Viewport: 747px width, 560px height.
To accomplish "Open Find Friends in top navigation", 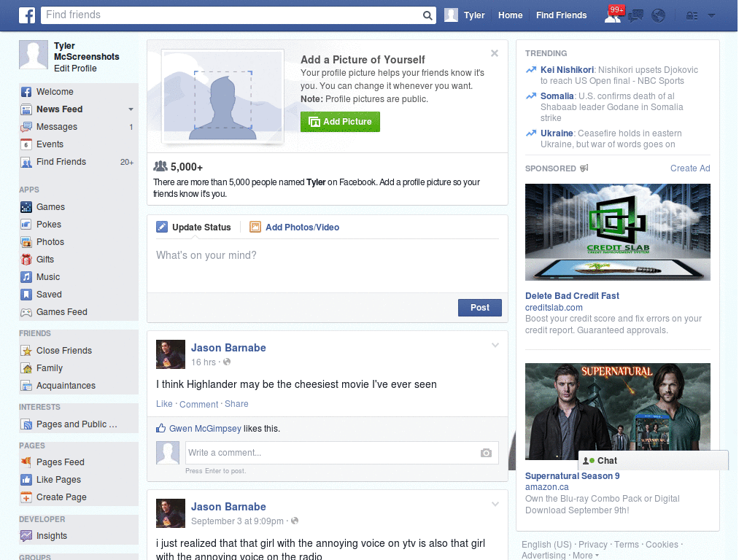I will [561, 15].
